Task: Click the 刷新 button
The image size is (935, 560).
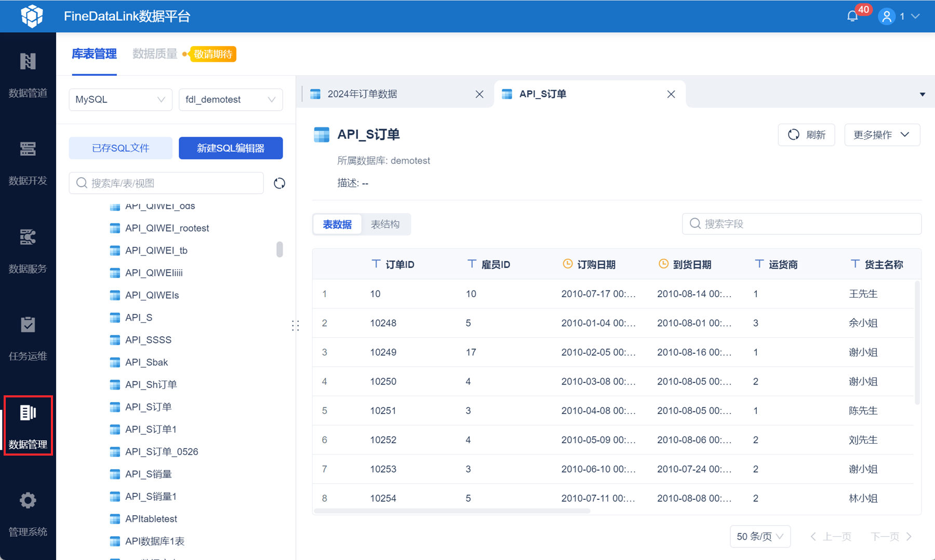Action: point(806,135)
